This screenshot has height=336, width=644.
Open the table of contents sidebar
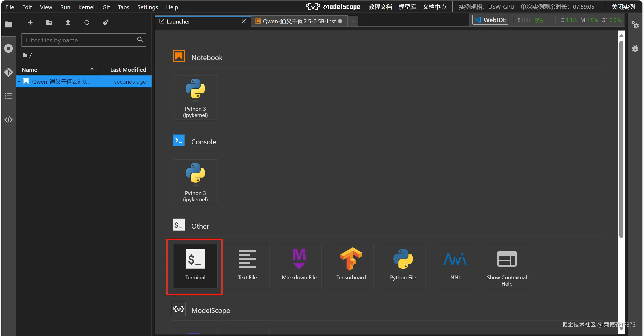9,96
